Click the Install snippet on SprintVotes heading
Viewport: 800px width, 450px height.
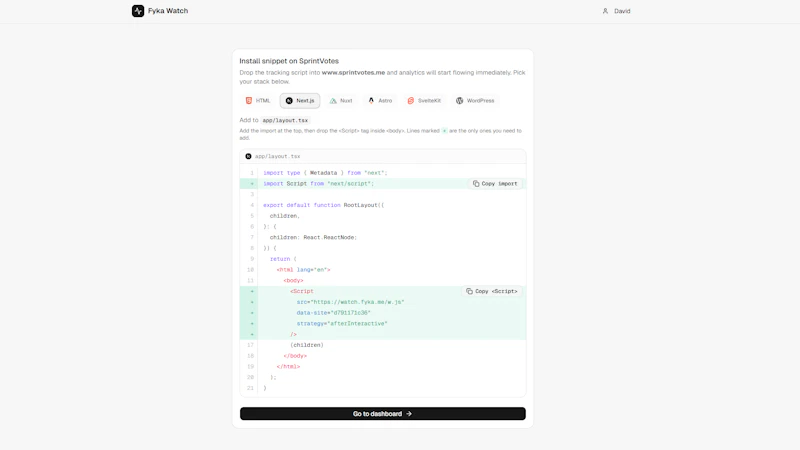click(x=289, y=61)
